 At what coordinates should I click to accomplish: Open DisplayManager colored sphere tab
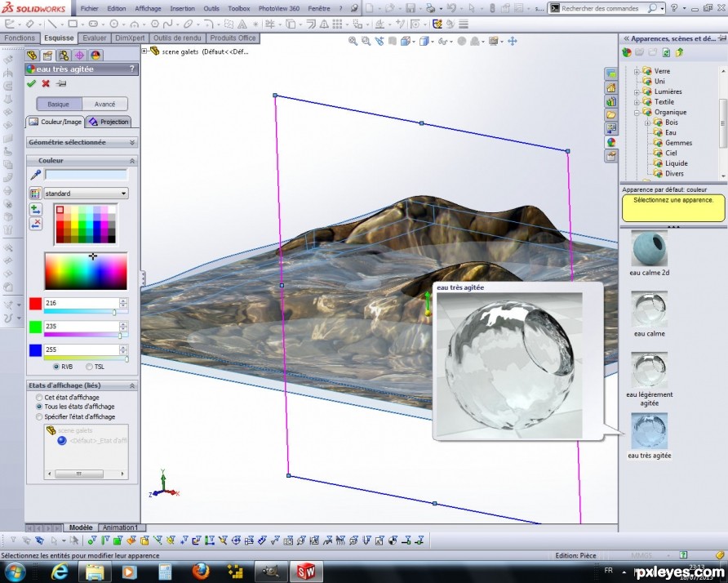[x=95, y=56]
